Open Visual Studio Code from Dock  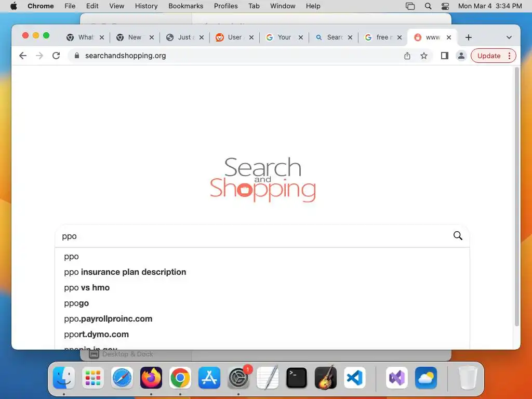click(354, 378)
